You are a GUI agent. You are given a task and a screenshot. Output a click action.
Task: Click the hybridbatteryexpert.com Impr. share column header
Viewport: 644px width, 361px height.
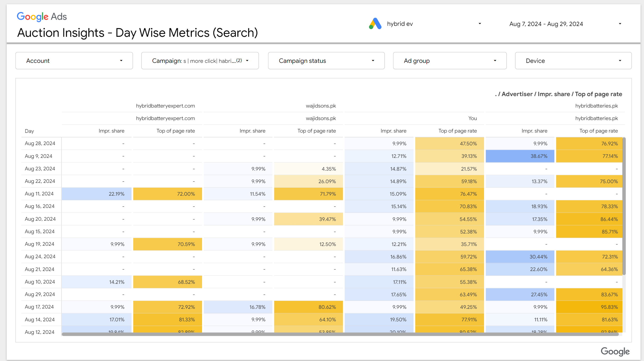111,131
